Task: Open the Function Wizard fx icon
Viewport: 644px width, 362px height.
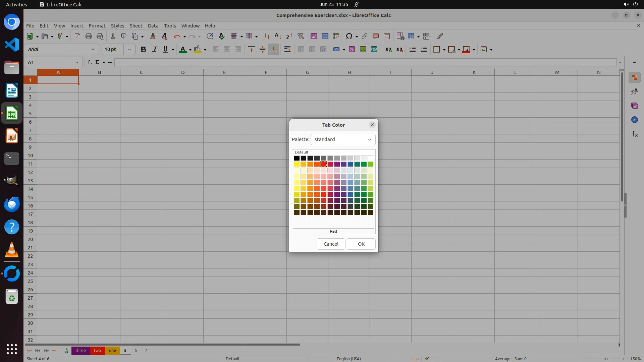Action: click(90, 62)
